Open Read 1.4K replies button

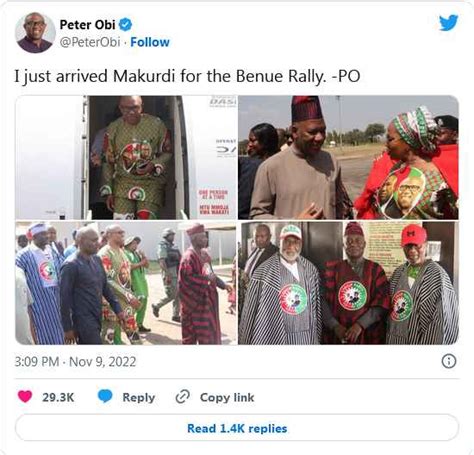[x=237, y=428]
